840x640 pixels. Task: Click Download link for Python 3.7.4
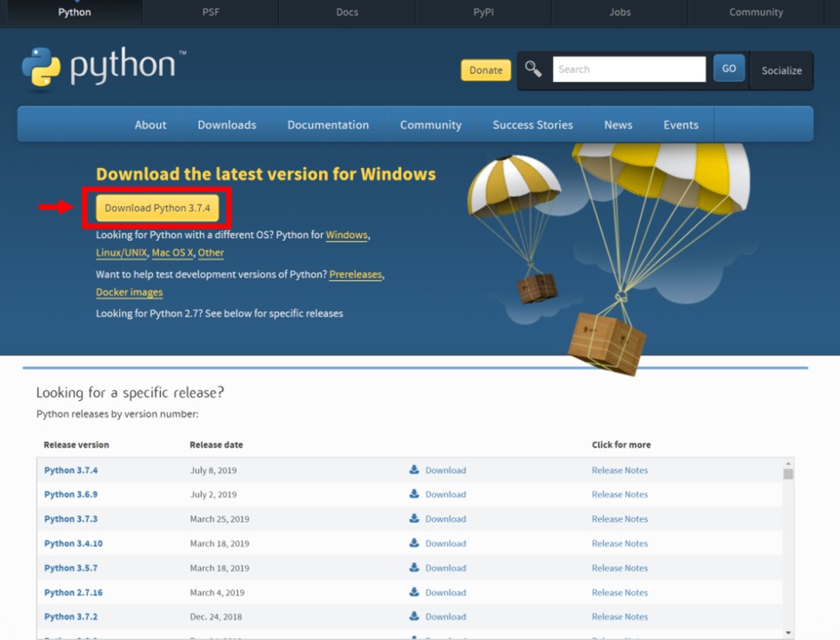pyautogui.click(x=445, y=470)
